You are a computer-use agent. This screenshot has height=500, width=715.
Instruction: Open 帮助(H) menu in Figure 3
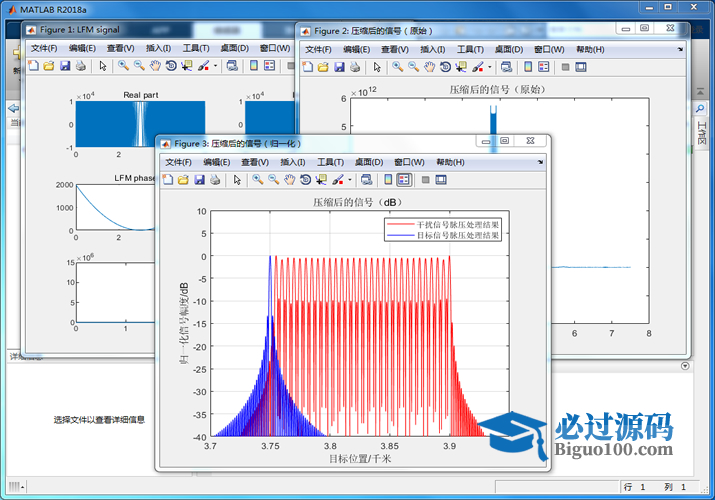point(450,162)
